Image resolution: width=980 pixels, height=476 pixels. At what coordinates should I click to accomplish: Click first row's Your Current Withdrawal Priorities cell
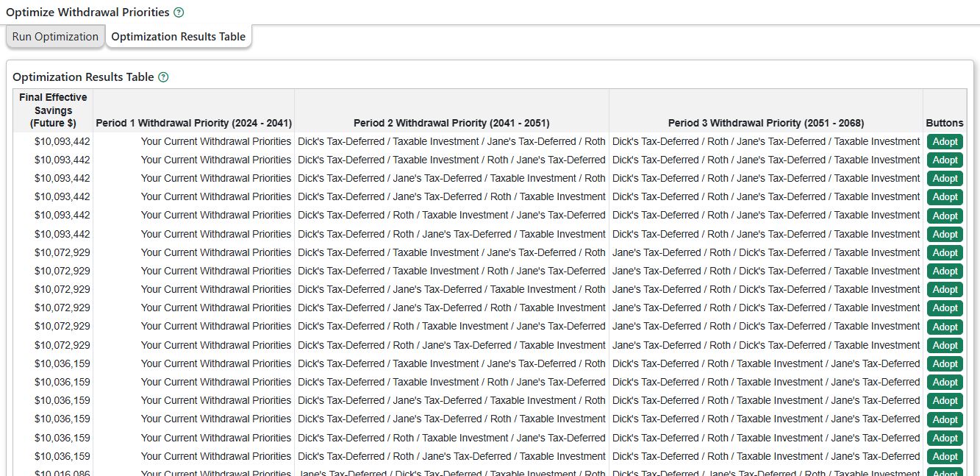pyautogui.click(x=215, y=142)
